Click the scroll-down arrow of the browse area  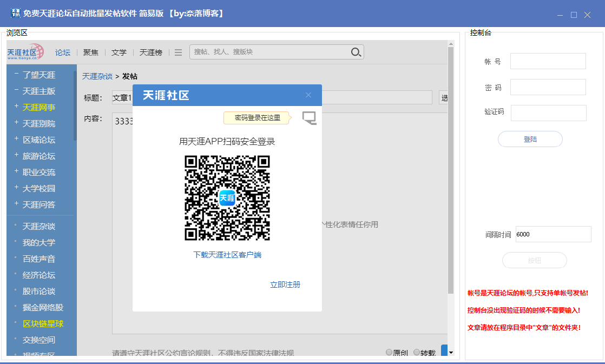[x=451, y=353]
